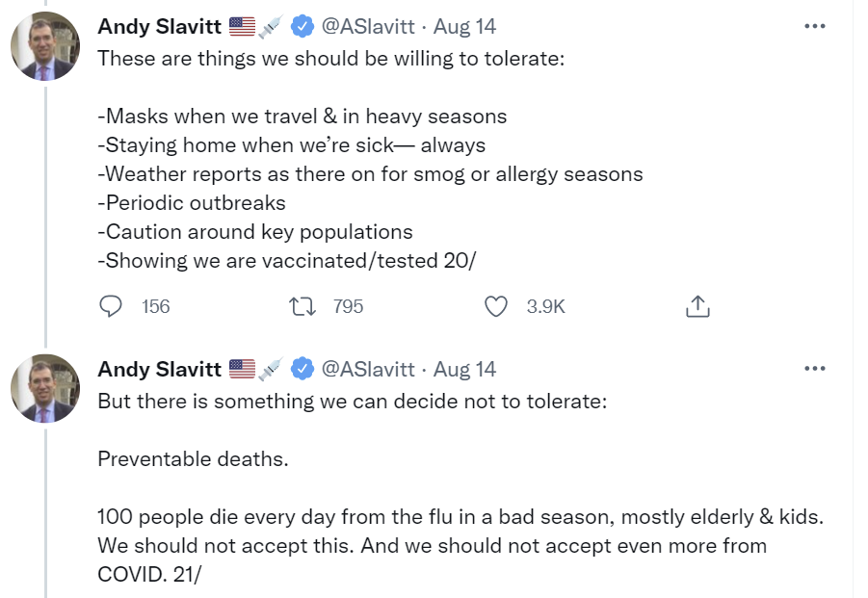Open the 'Aug 14' timestamp on the first tweet
This screenshot has height=598, width=868.
click(465, 27)
